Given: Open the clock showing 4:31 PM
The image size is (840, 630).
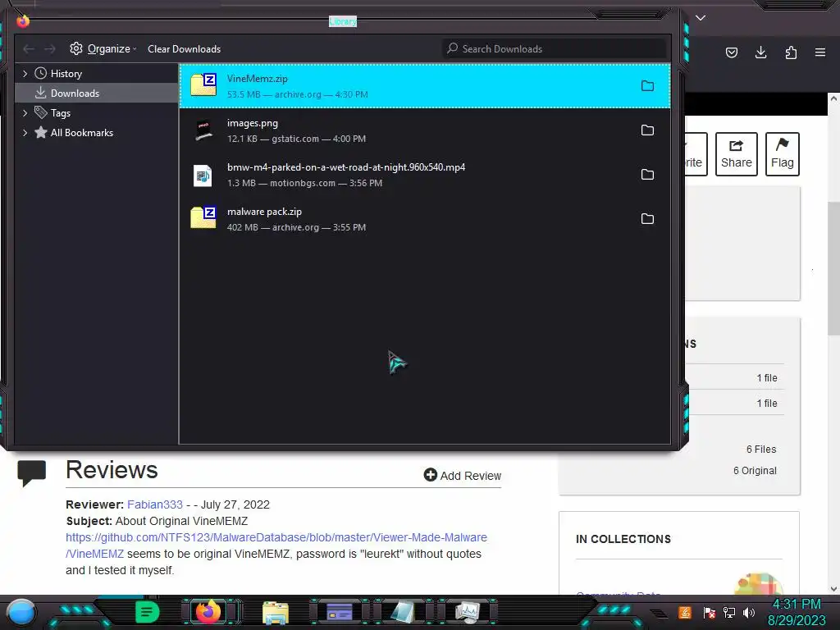Looking at the screenshot, I should click(797, 612).
